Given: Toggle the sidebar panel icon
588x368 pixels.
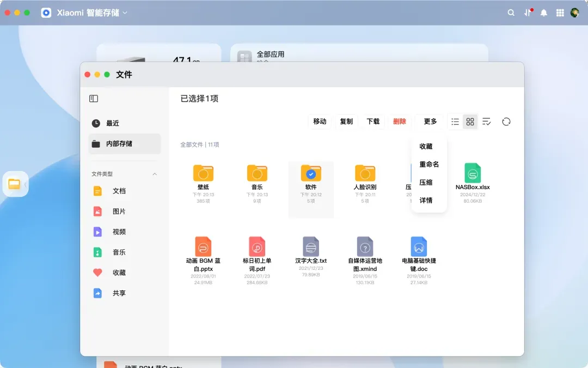Looking at the screenshot, I should (94, 98).
